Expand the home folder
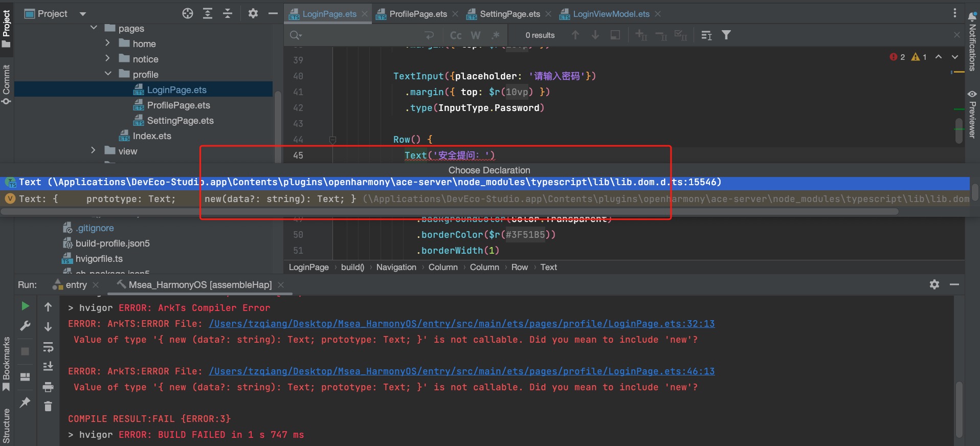The width and height of the screenshot is (980, 446). click(107, 43)
